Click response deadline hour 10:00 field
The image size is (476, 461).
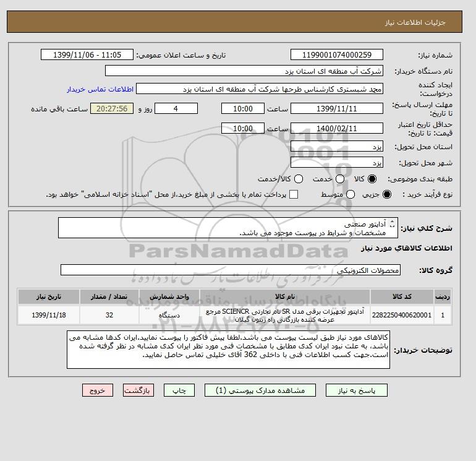[243, 108]
